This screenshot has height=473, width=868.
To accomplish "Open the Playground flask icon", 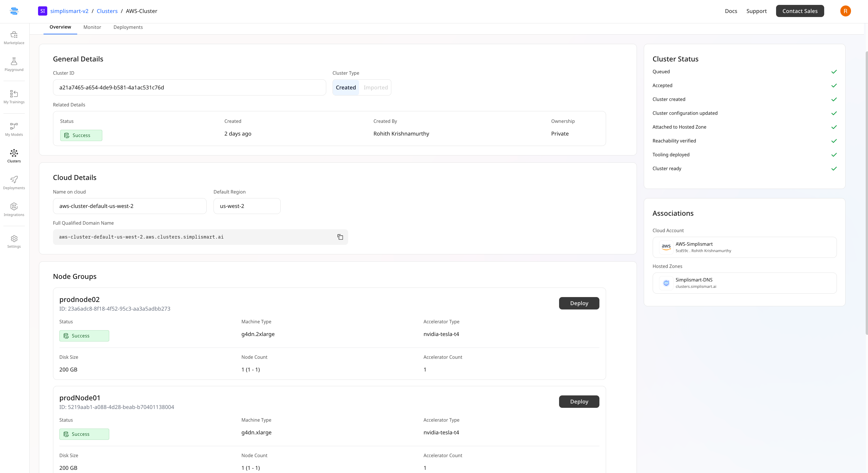I will 14,64.
